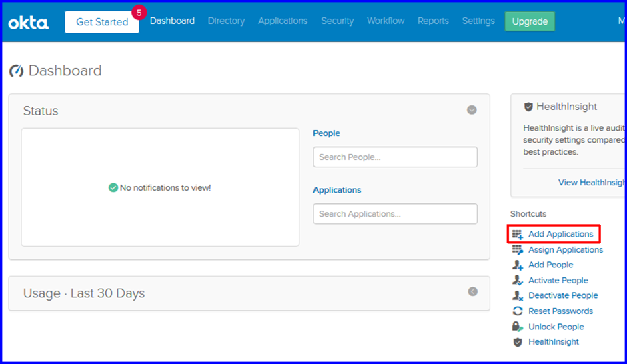Click the Reset Passwords circular arrows icon
This screenshot has height=364, width=627.
(518, 311)
